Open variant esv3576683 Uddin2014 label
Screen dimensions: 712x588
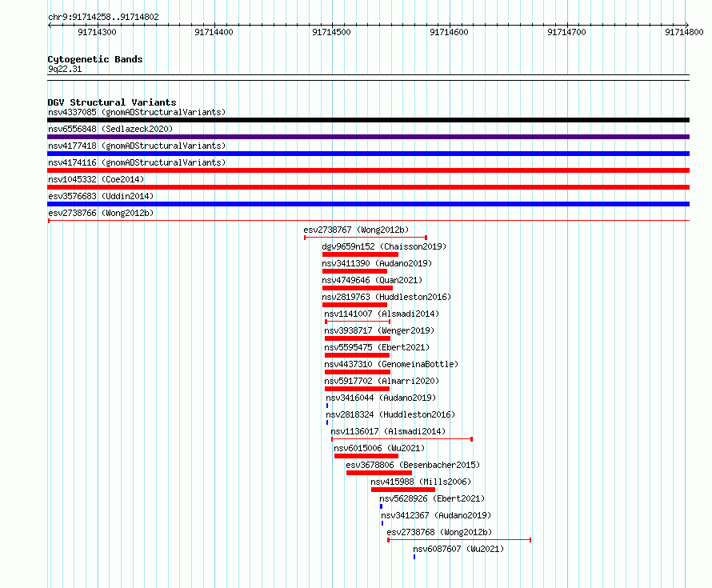(101, 196)
